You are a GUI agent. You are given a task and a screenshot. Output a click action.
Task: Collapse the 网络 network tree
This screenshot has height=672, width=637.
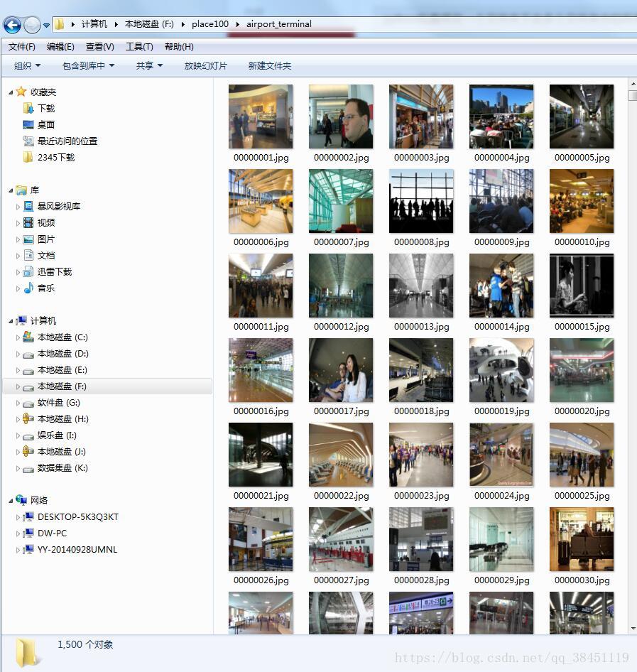coord(11,501)
